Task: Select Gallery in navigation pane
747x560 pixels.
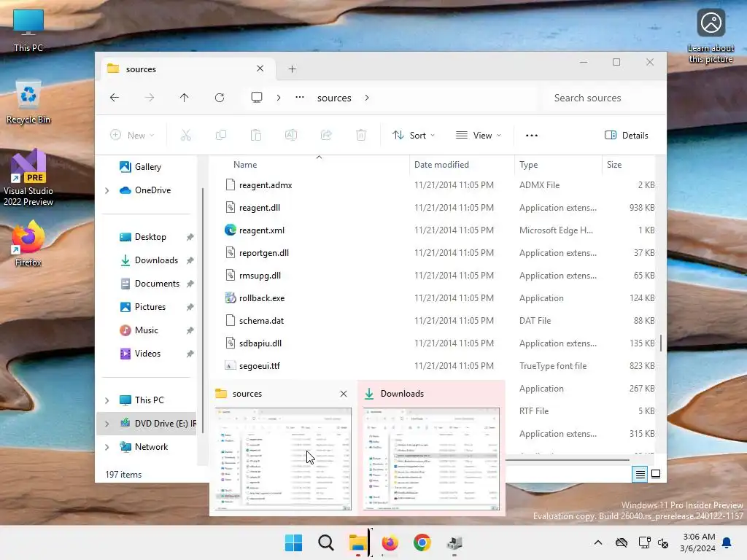Action: [x=141, y=167]
